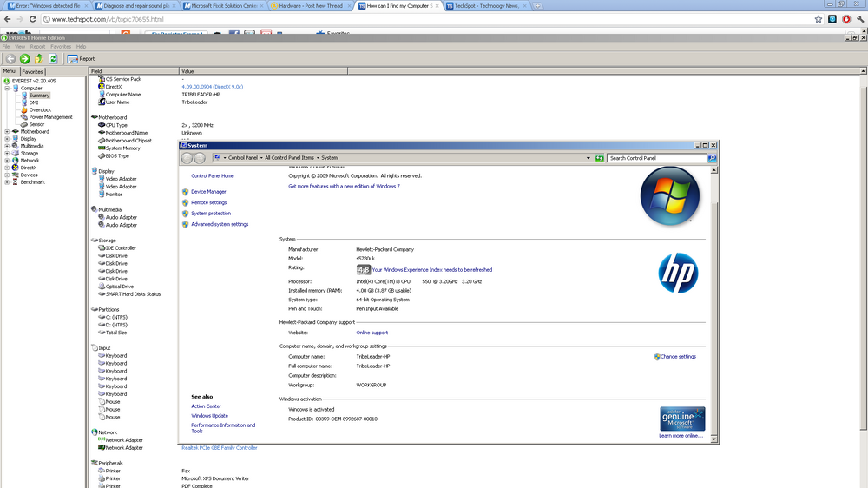The height and width of the screenshot is (488, 868).
Task: Open Remote settings link
Action: [208, 202]
